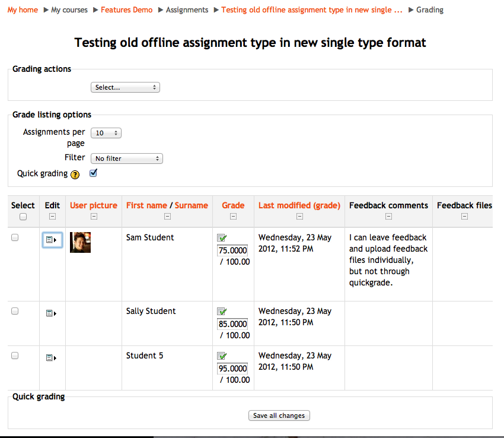Sort by Surname column link
This screenshot has height=438, width=504.
[192, 205]
